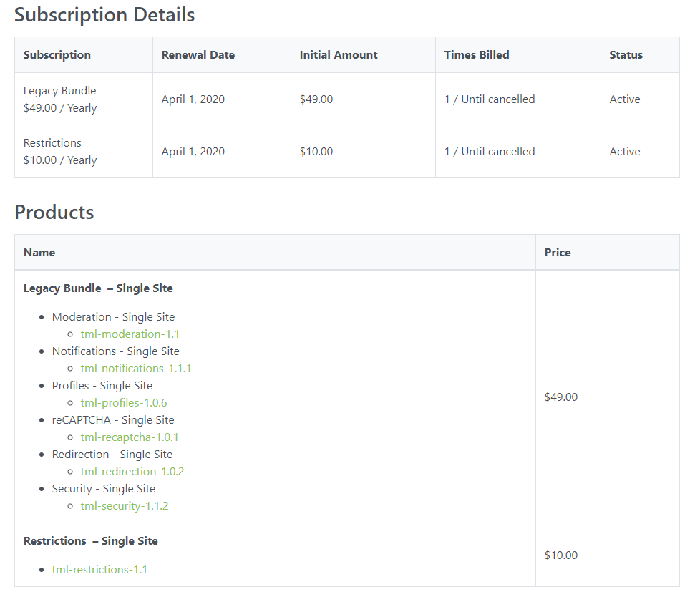Click the Subscription column header
The width and height of the screenshot is (700, 602).
click(57, 55)
